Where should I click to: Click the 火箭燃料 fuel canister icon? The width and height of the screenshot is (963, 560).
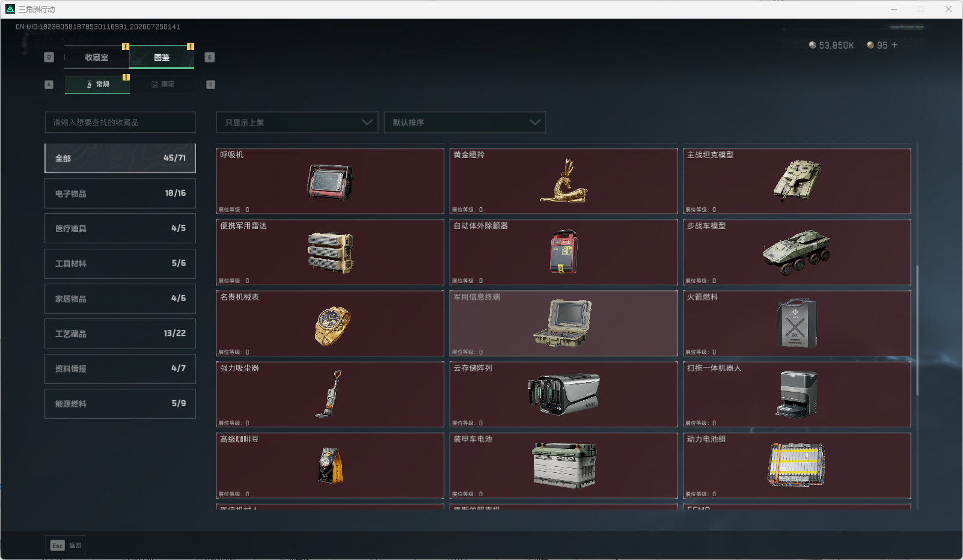[796, 323]
